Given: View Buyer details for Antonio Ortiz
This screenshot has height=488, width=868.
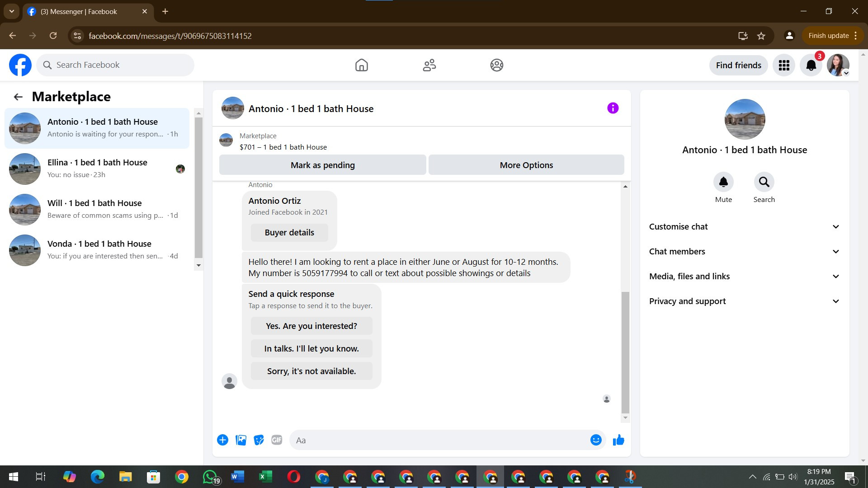Looking at the screenshot, I should [x=289, y=233].
